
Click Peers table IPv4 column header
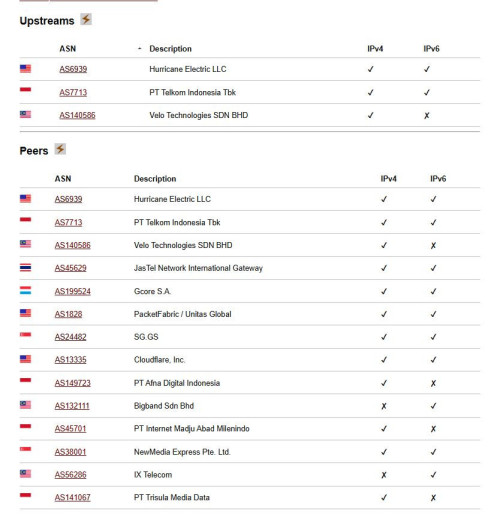point(389,179)
